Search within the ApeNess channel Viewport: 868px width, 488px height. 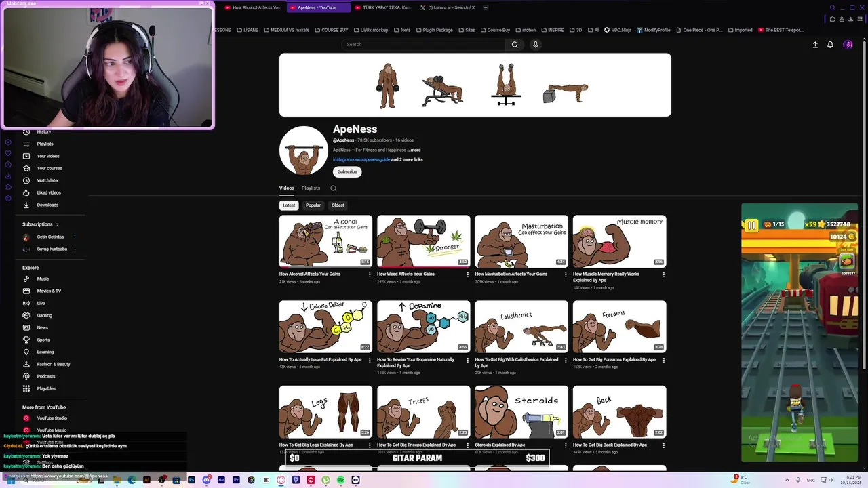pyautogui.click(x=333, y=188)
